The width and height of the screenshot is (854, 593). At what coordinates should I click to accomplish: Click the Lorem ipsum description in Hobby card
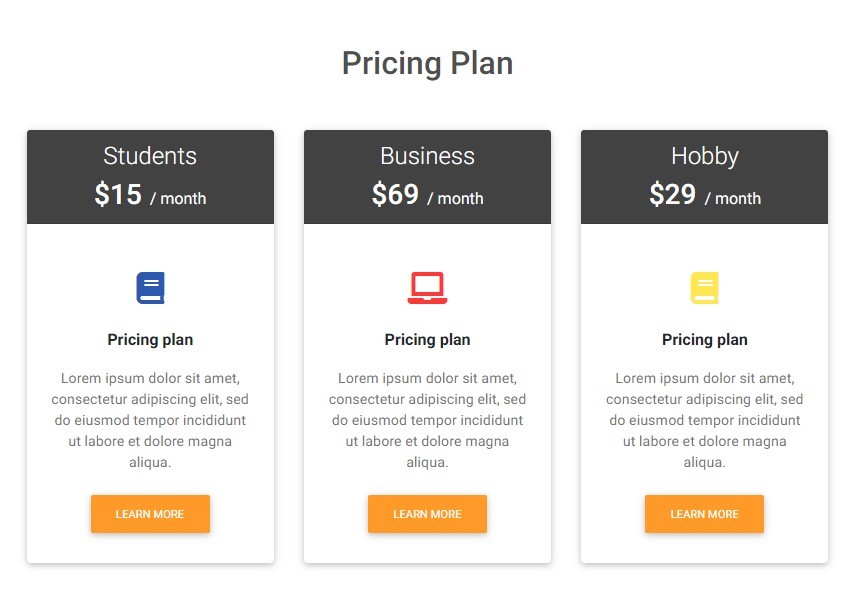click(x=704, y=420)
